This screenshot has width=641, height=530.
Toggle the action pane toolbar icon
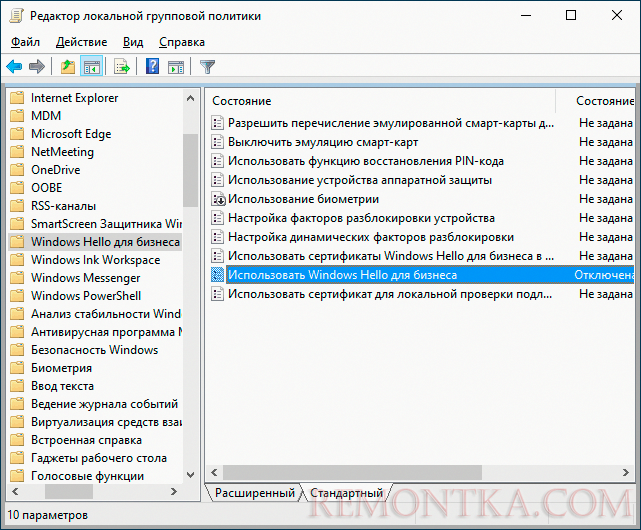(176, 66)
